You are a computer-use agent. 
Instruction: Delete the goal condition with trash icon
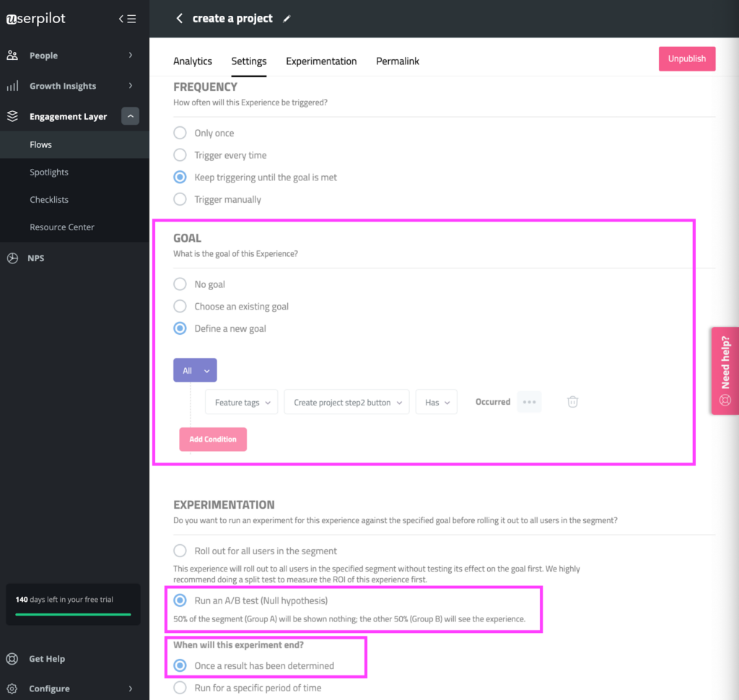572,402
